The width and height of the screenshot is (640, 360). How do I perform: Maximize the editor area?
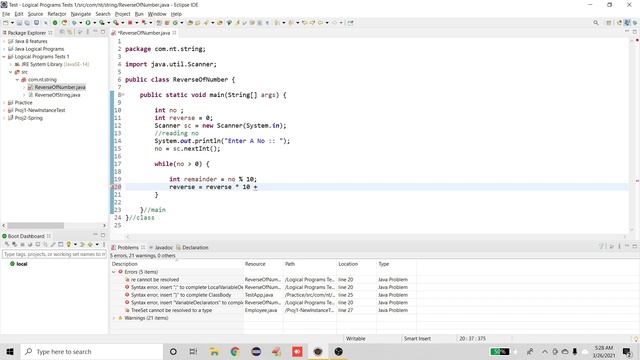tap(635, 31)
